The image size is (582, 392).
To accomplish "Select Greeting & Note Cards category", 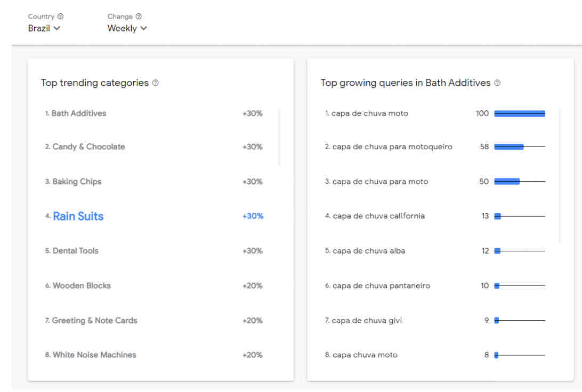I will tap(153, 321).
